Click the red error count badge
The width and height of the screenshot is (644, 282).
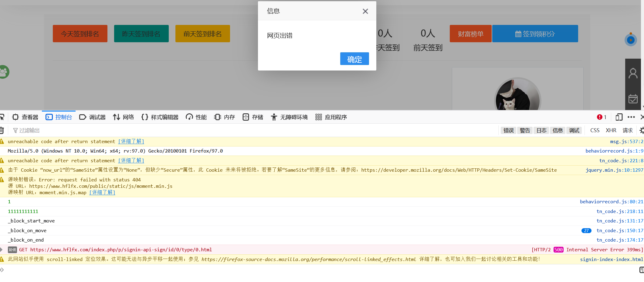click(x=601, y=117)
